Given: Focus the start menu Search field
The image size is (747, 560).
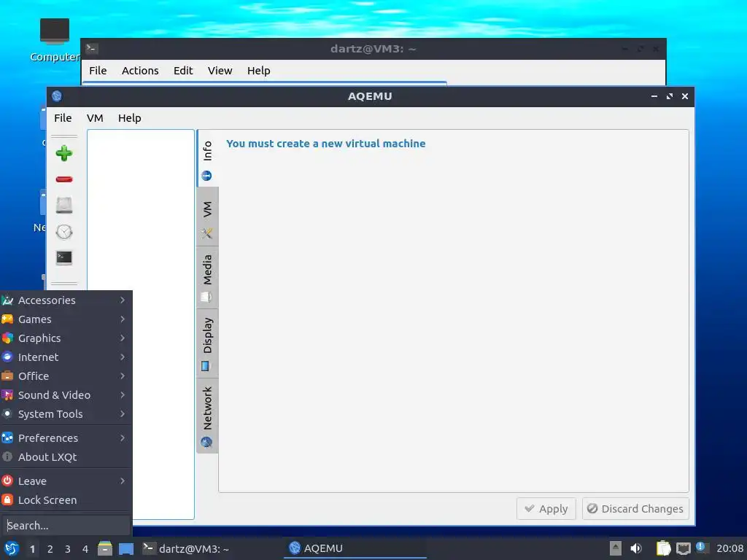Looking at the screenshot, I should tap(66, 525).
